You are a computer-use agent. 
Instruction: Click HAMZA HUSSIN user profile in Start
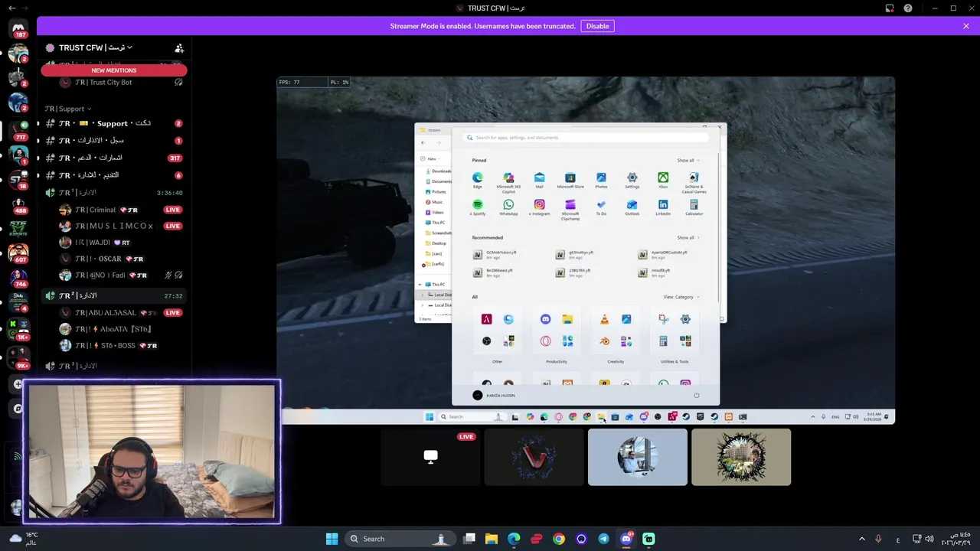[x=494, y=396]
